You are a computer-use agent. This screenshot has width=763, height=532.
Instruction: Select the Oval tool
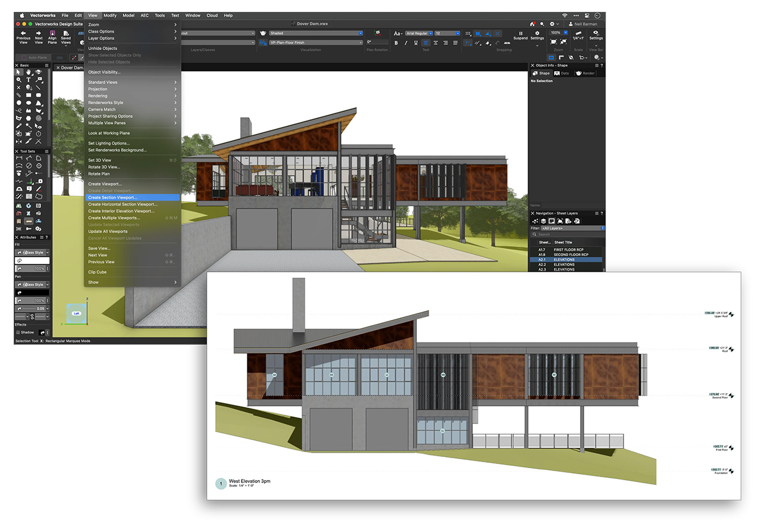[29, 103]
